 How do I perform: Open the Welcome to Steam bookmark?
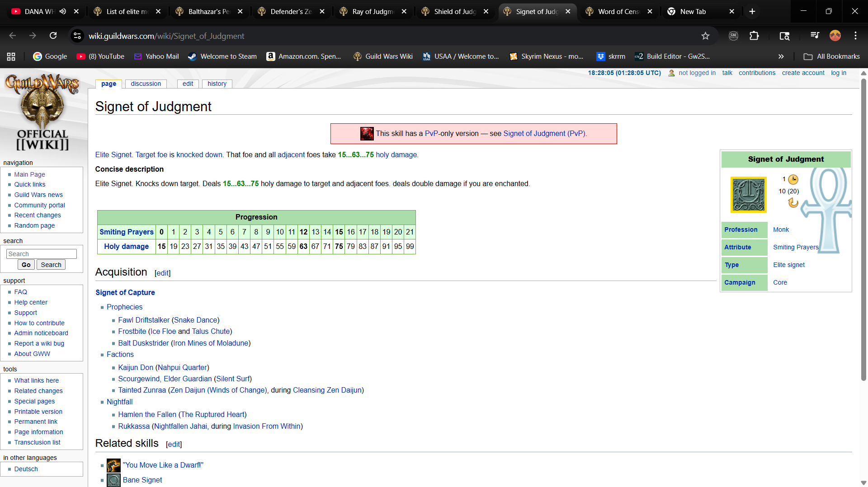pos(222,56)
